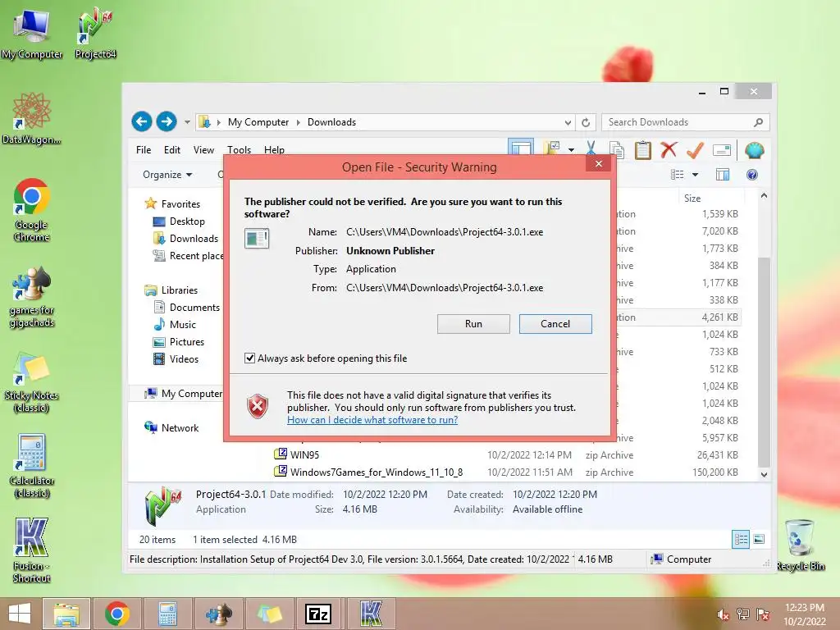Uncheck Always ask before opening this file
The image size is (840, 630).
[x=249, y=358]
